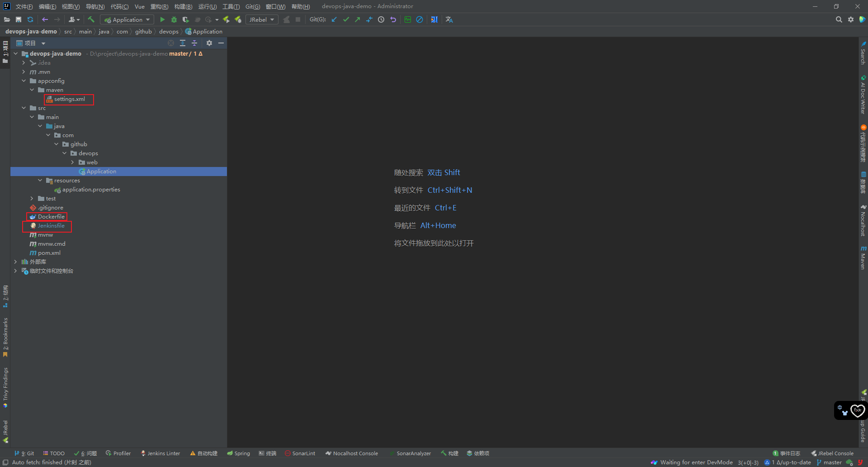Collapse the appconfig folder
Image resolution: width=868 pixels, height=467 pixels.
click(x=24, y=81)
